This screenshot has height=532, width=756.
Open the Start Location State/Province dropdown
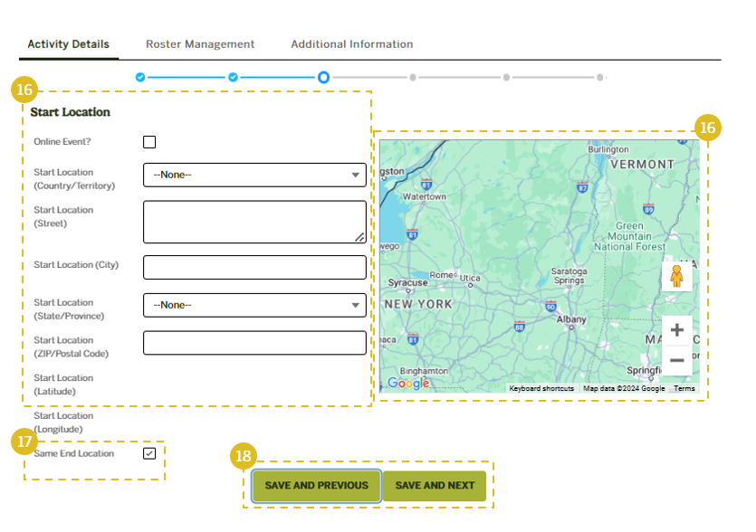tap(254, 306)
